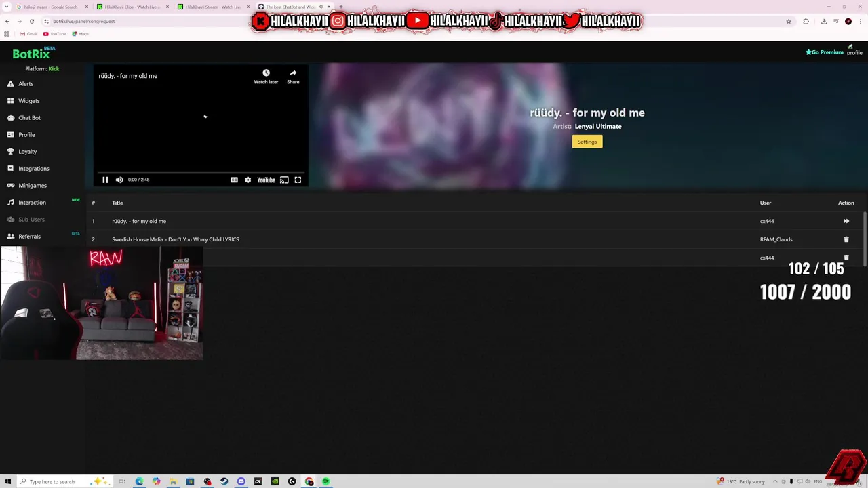Skip the current song with fast-forward icon

(846, 221)
